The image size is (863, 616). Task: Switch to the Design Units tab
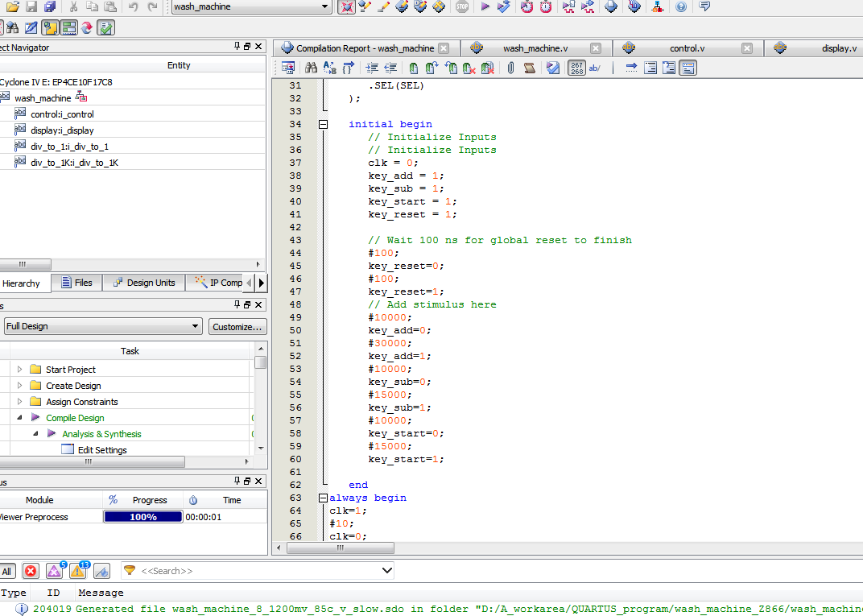click(x=144, y=283)
